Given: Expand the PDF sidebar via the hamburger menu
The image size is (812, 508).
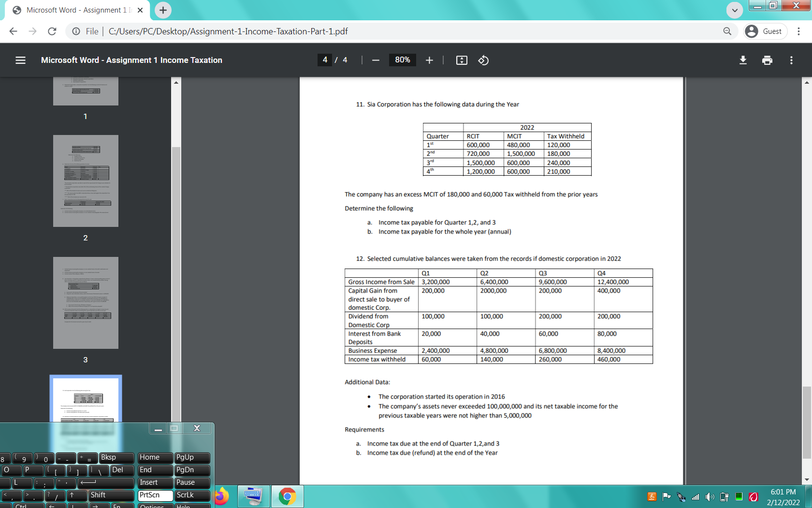Looking at the screenshot, I should tap(20, 60).
